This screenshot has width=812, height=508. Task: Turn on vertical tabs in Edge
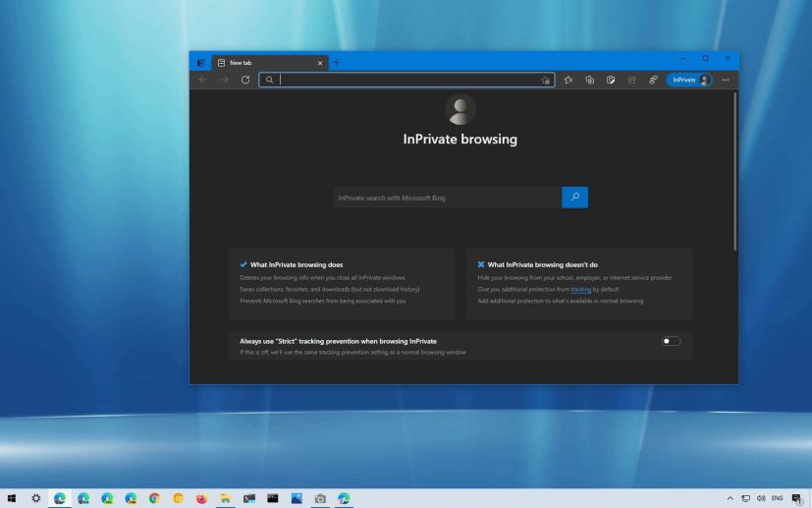coord(201,63)
